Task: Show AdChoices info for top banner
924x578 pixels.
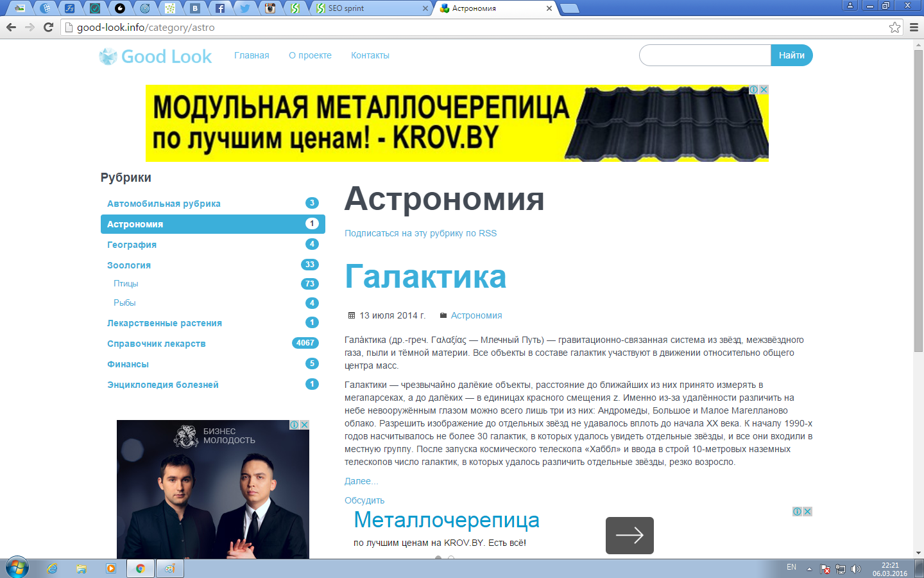Action: click(754, 90)
